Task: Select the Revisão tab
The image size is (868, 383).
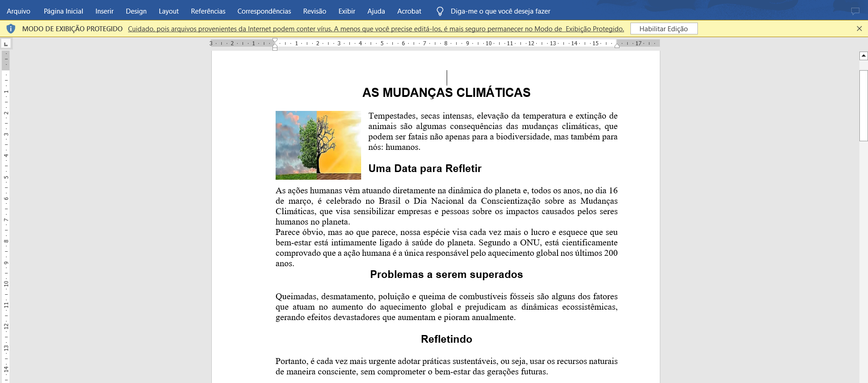Action: click(x=315, y=11)
